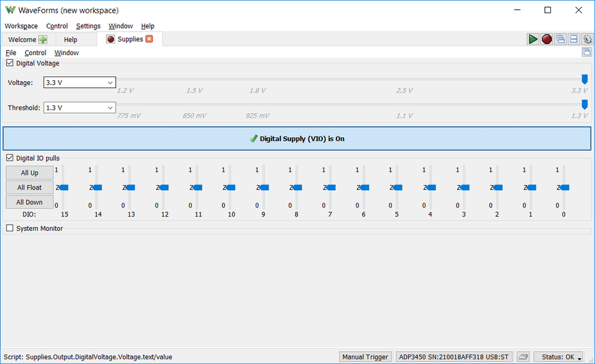Open the gear settings icon
The image size is (595, 364).
point(587,39)
